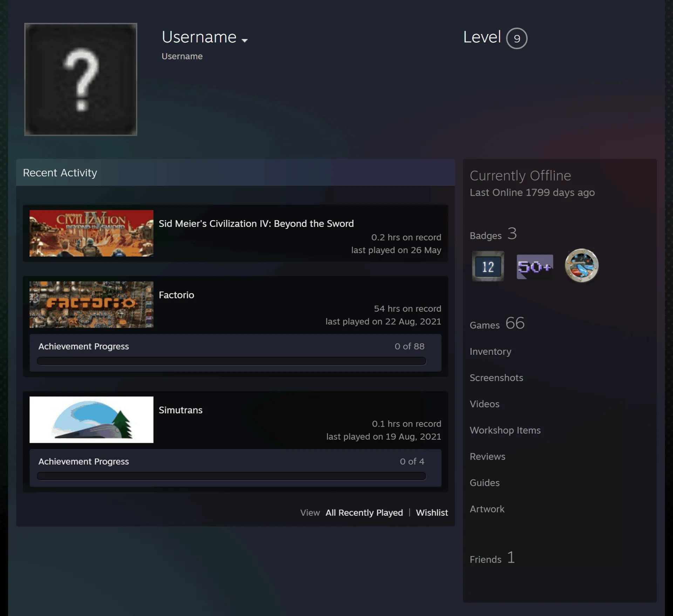The width and height of the screenshot is (673, 616).
Task: View All Recently Played games
Action: click(x=364, y=513)
